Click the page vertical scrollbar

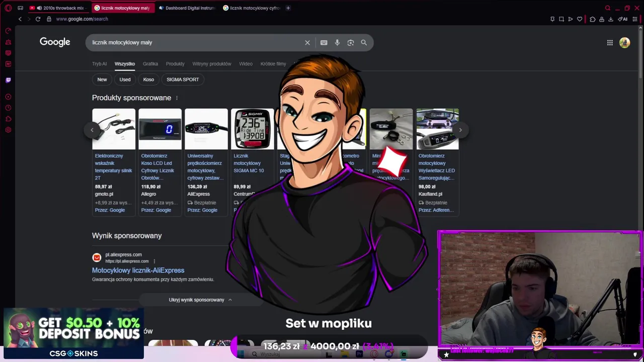pos(640,53)
